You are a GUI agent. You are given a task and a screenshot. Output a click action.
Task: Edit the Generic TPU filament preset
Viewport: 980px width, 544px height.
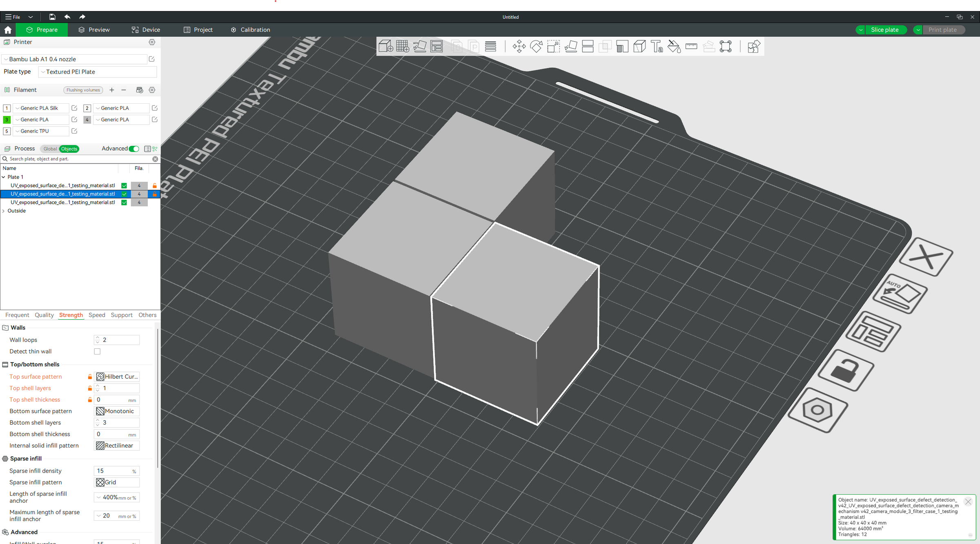click(74, 131)
